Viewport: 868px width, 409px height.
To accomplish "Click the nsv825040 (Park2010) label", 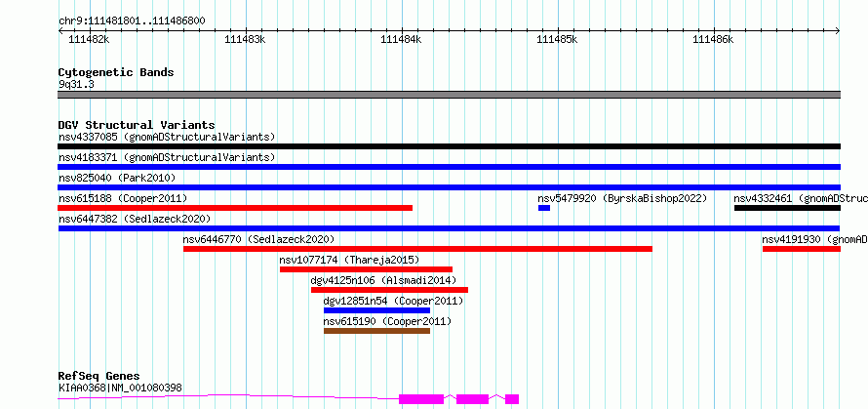I will click(117, 178).
